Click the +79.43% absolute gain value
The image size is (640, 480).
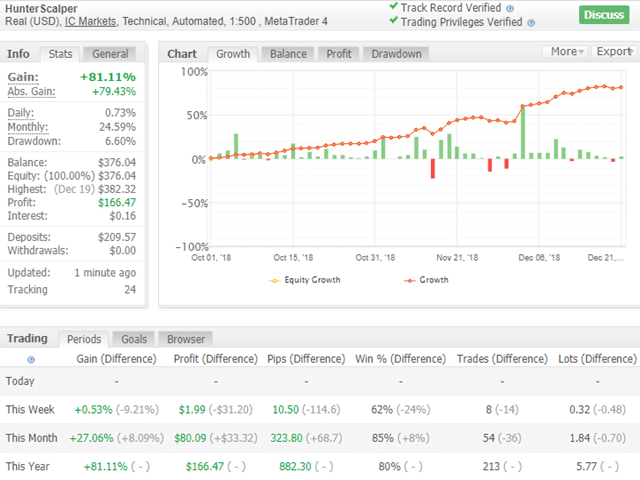pos(114,91)
